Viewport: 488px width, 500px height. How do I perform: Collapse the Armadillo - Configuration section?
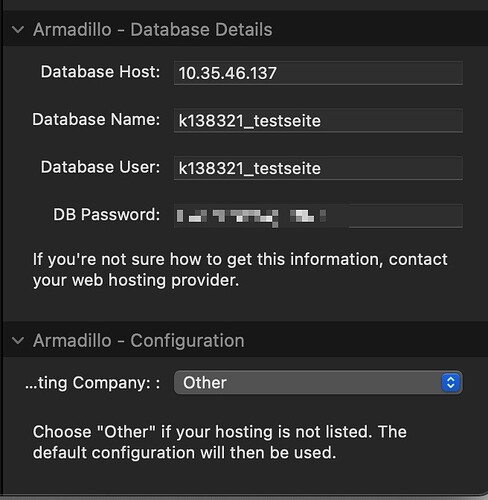click(x=18, y=341)
